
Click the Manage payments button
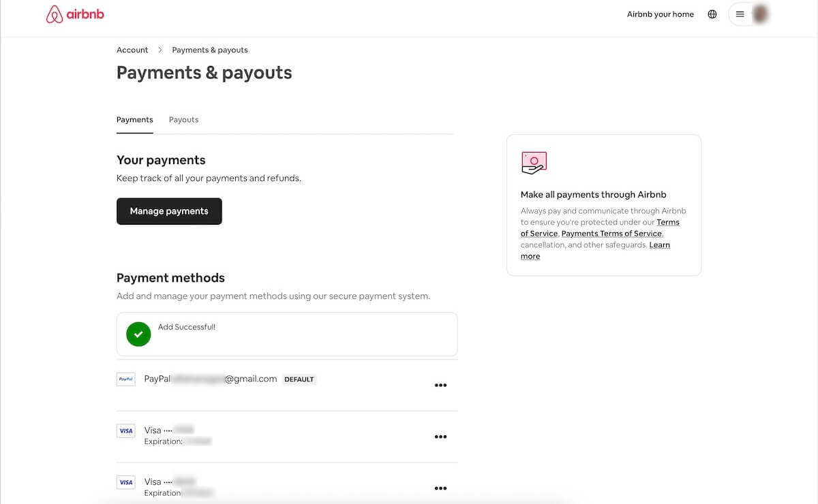click(169, 211)
